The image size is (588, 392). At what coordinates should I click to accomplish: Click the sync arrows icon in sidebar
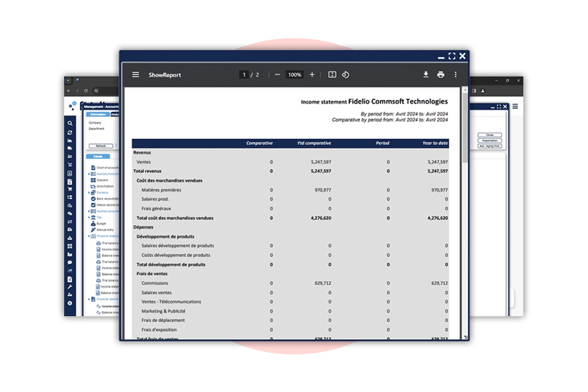tap(70, 132)
